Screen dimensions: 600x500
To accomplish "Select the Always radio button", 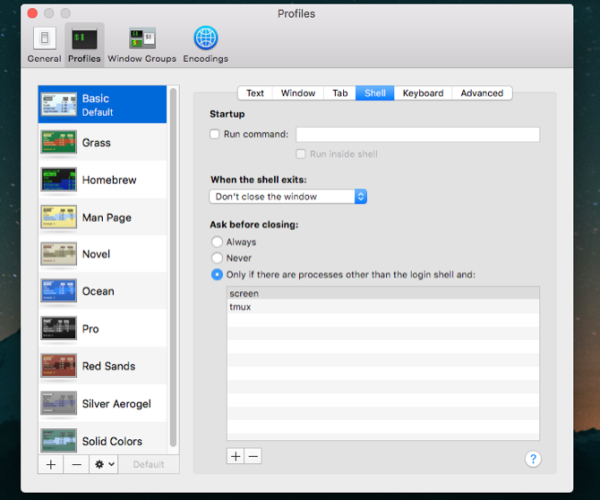I will click(x=216, y=242).
